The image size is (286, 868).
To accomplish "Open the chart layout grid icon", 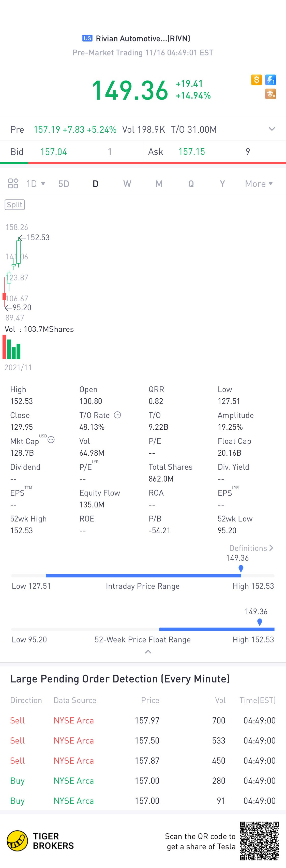I will point(13,183).
